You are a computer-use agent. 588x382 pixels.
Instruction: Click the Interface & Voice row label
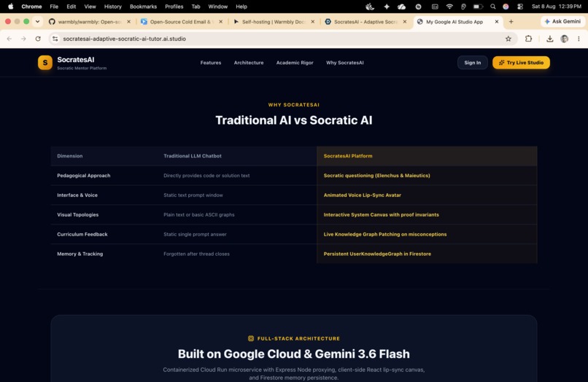[77, 195]
